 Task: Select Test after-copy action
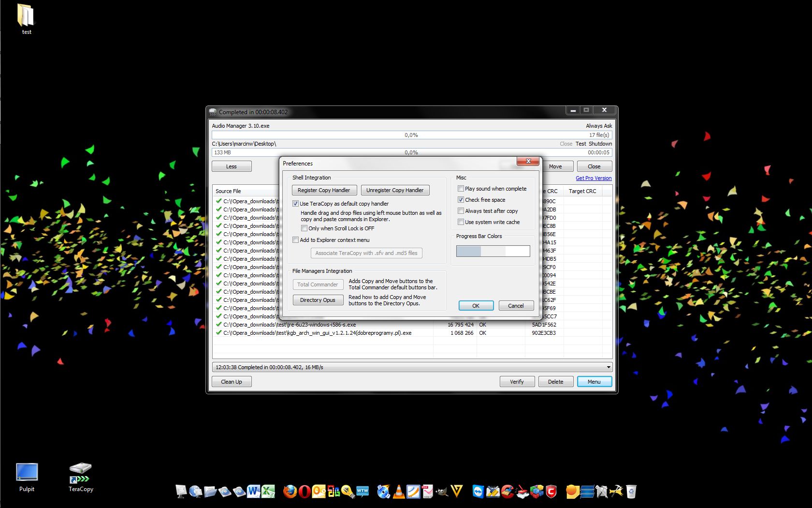point(580,144)
